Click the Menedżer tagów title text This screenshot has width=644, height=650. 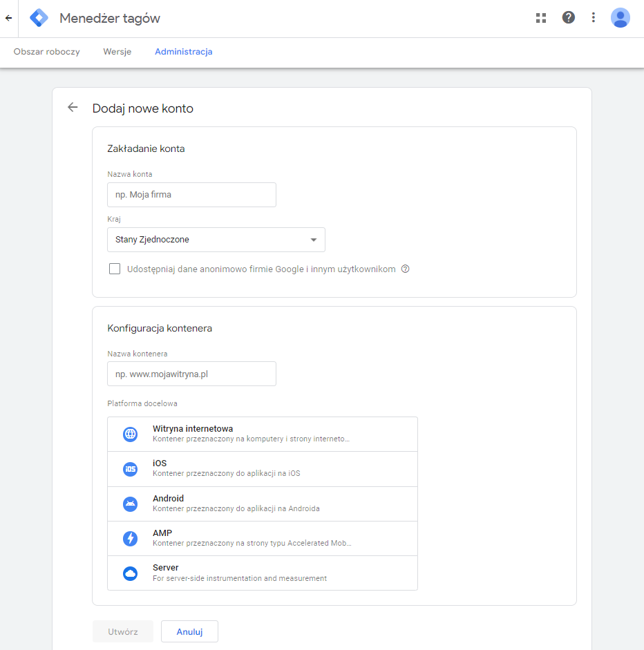click(110, 18)
